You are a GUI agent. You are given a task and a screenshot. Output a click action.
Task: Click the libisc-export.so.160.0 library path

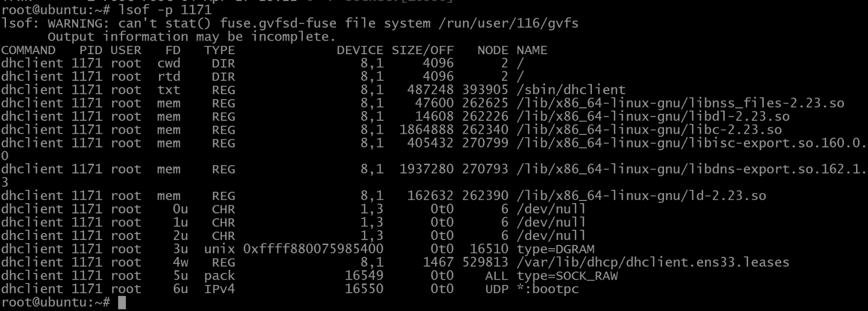[691, 143]
